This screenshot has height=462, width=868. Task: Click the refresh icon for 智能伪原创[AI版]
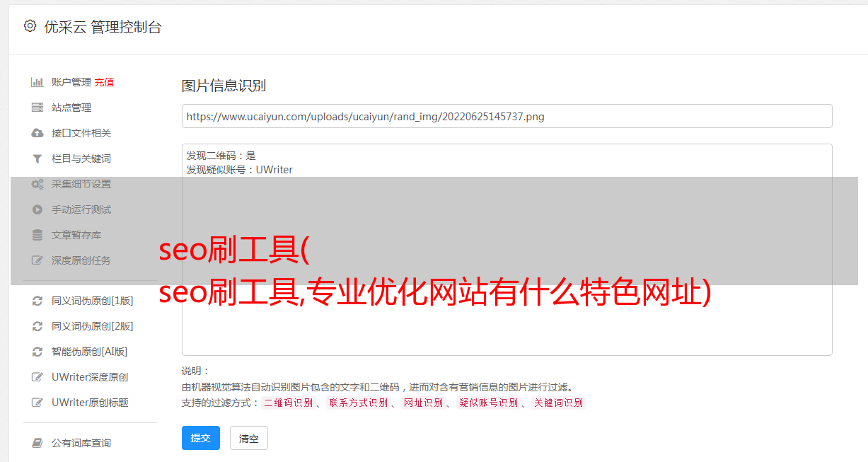pyautogui.click(x=37, y=352)
